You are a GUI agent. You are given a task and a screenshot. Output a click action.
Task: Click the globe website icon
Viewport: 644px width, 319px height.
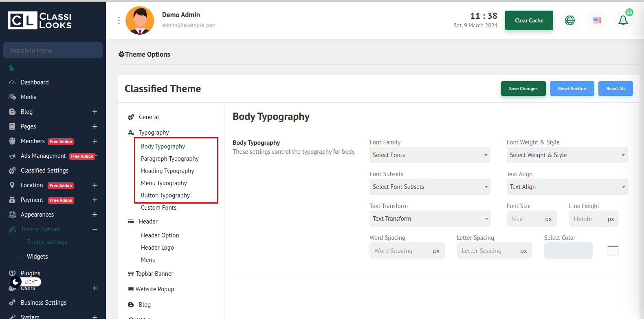coord(569,20)
